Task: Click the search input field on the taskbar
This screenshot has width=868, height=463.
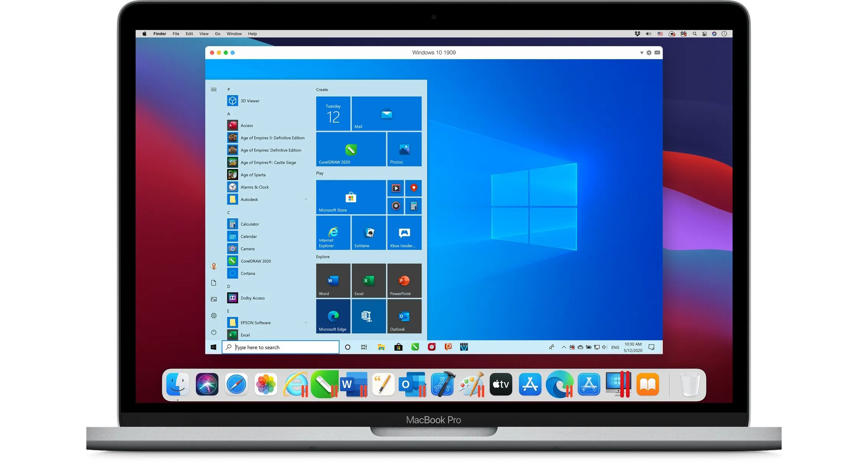Action: (280, 347)
